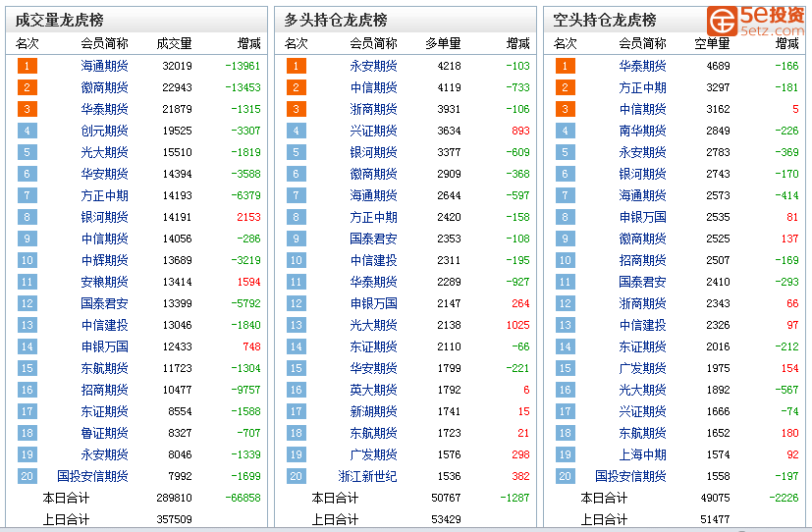Click rank 1 badge in the 成交量龙虎榜 table
Image resolution: width=812 pixels, height=532 pixels.
coord(27,66)
